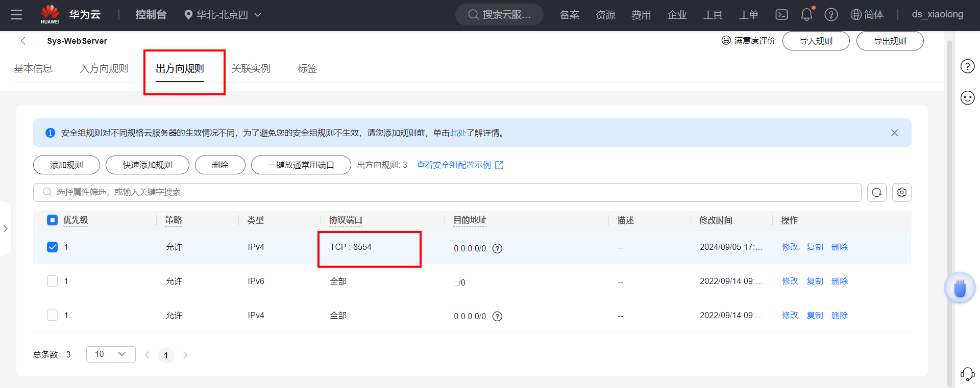
Task: Click the rule filter search field
Action: [x=447, y=192]
